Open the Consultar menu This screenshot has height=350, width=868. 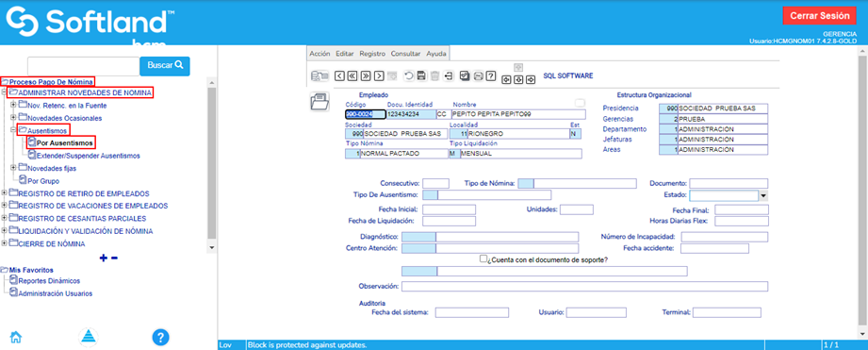(406, 54)
